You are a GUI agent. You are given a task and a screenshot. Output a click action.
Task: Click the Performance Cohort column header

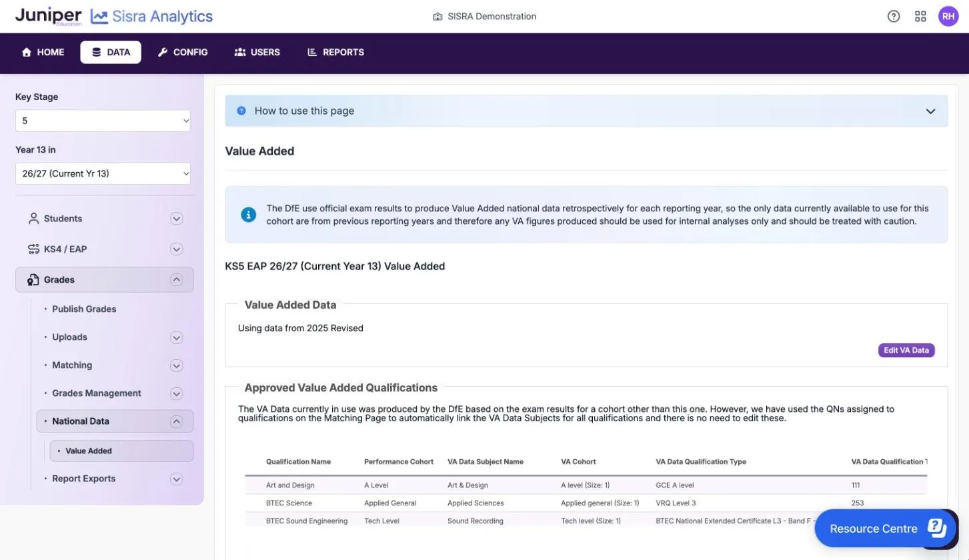[399, 461]
